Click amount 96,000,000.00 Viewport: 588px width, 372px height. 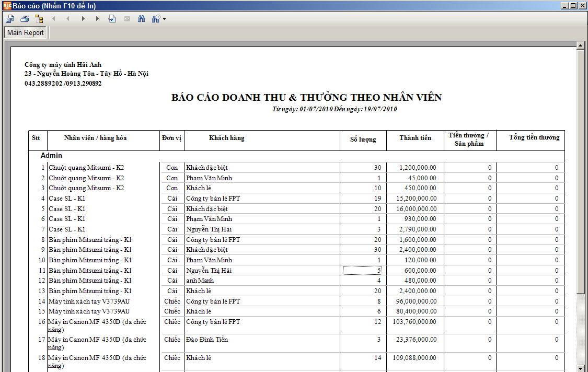(416, 301)
